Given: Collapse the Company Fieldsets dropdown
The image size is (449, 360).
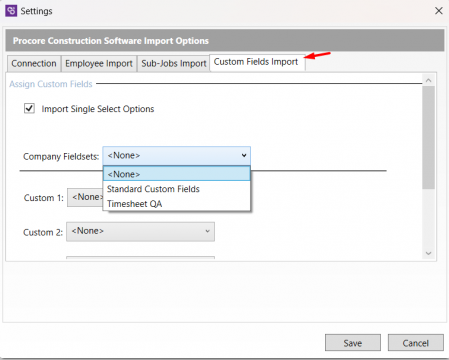Looking at the screenshot, I should (177, 156).
